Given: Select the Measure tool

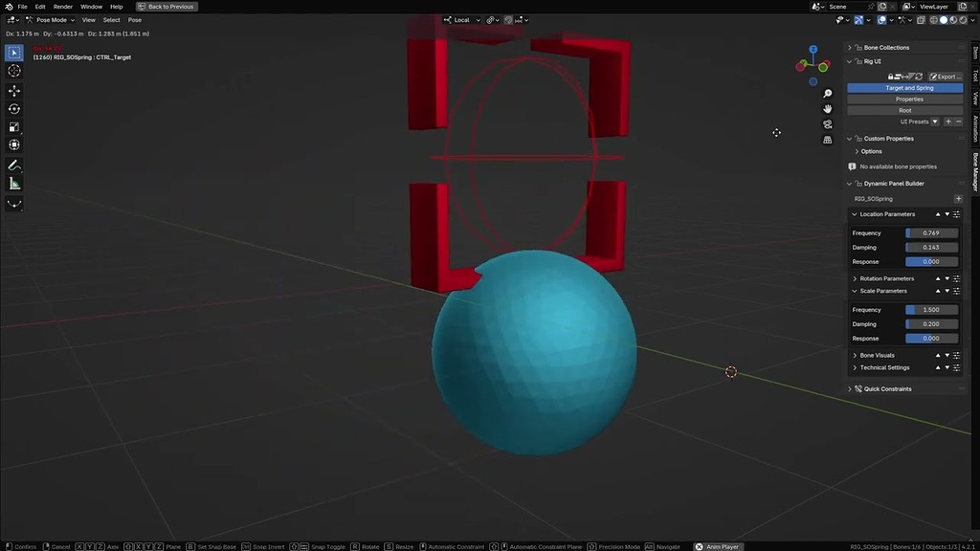Looking at the screenshot, I should pyautogui.click(x=14, y=184).
